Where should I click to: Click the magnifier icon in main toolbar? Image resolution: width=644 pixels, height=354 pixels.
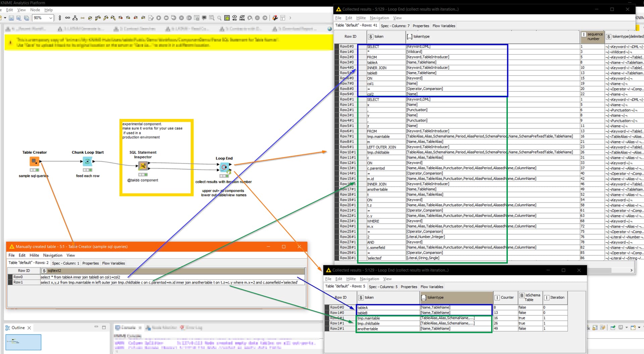[x=219, y=18]
